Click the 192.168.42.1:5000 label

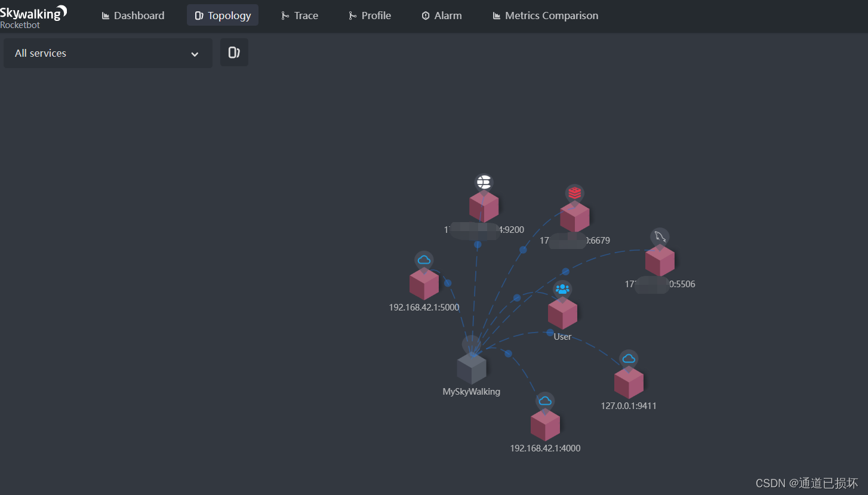(424, 308)
